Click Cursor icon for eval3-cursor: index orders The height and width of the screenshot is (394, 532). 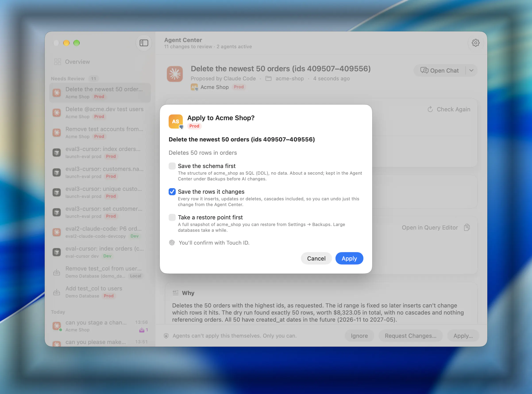pos(57,153)
